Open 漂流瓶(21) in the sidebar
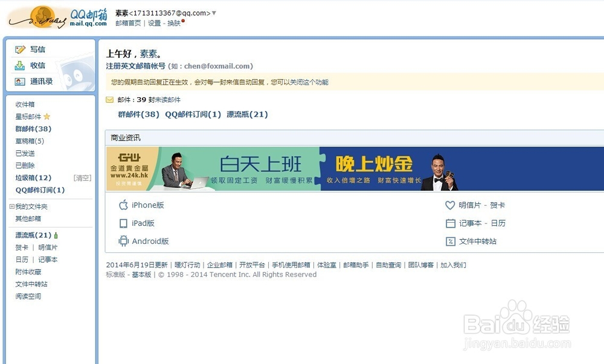The height and width of the screenshot is (364, 604). point(33,235)
